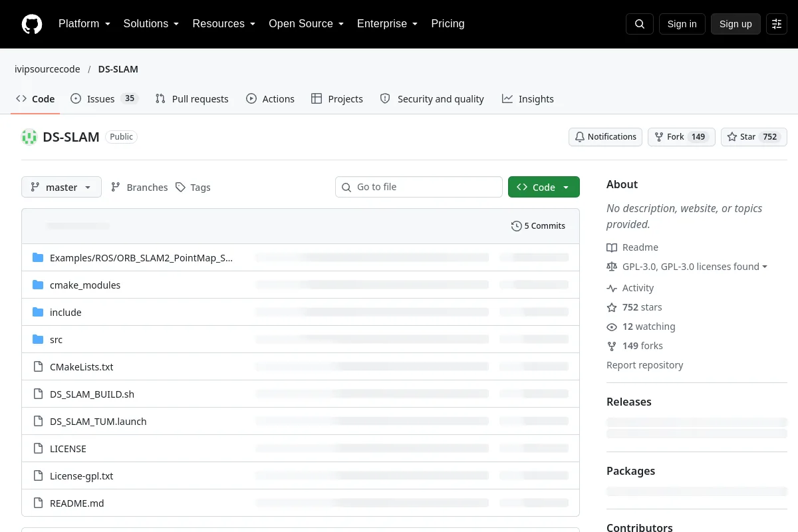Expand the Solutions dropdown menu
The image size is (798, 532).
[x=152, y=24]
